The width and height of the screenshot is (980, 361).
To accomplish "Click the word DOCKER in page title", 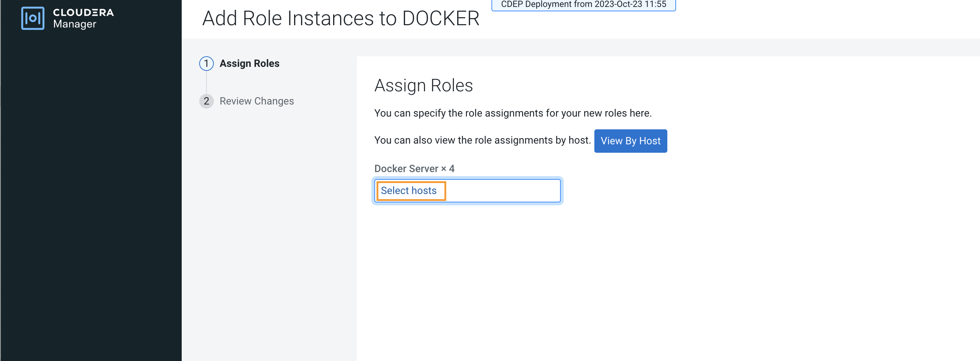I will [x=440, y=18].
